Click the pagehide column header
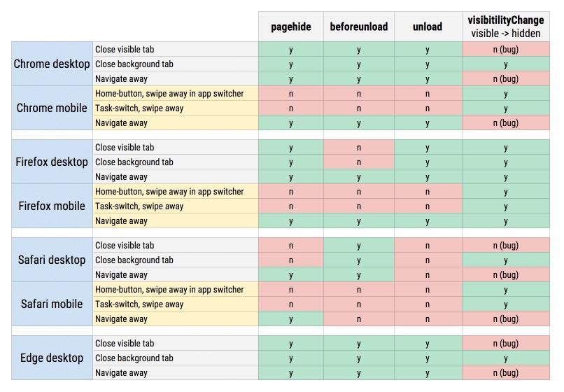This screenshot has height=392, width=564. (290, 27)
